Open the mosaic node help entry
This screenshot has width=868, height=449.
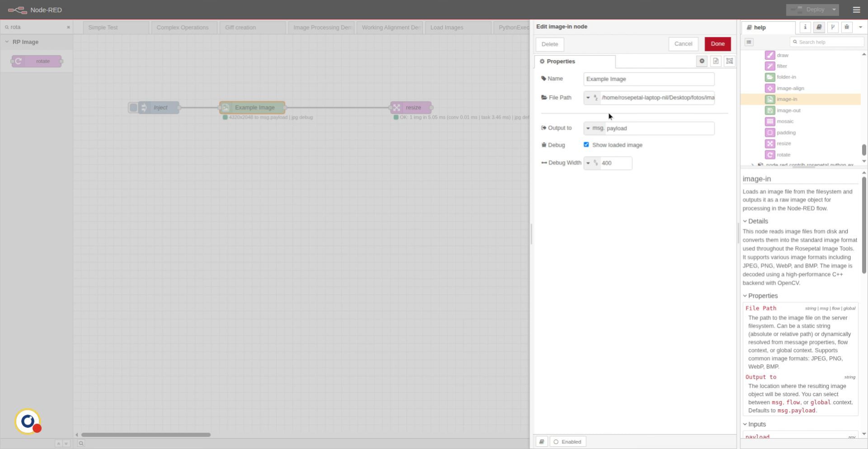click(786, 121)
